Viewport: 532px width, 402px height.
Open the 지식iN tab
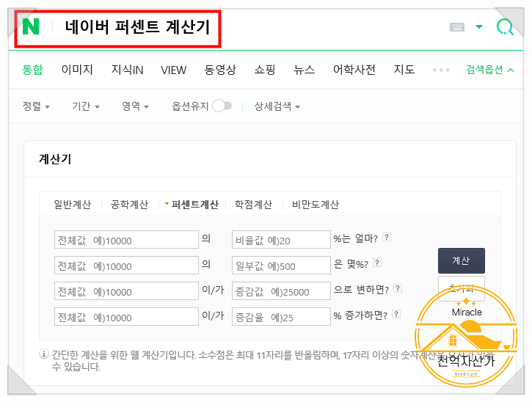(x=127, y=70)
